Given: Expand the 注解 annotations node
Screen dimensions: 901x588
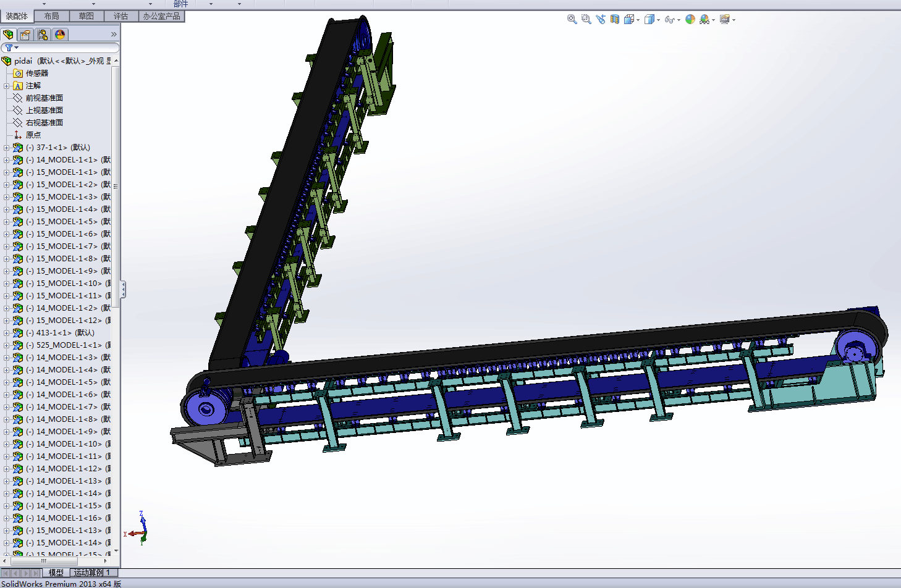Looking at the screenshot, I should (x=6, y=86).
